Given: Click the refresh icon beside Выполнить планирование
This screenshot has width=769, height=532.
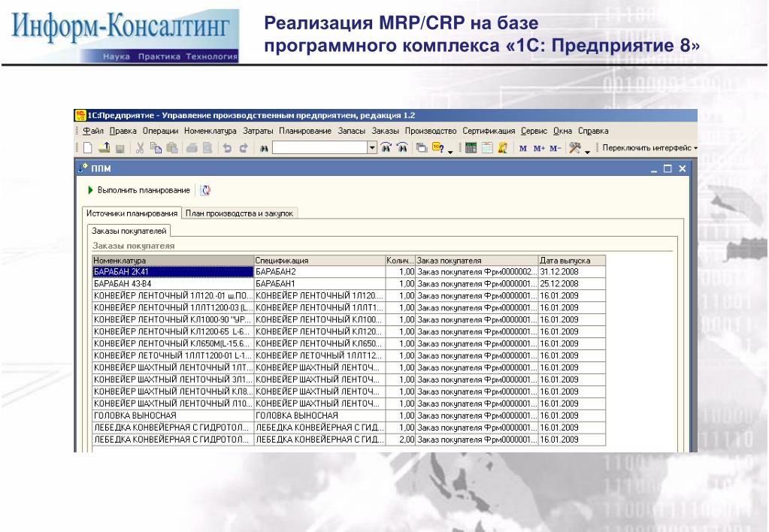Looking at the screenshot, I should (205, 190).
